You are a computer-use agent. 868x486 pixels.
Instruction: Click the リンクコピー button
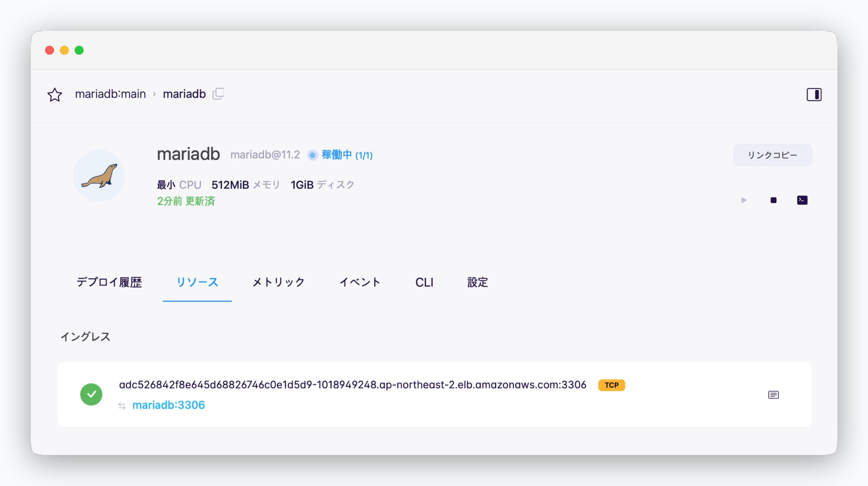coord(772,155)
